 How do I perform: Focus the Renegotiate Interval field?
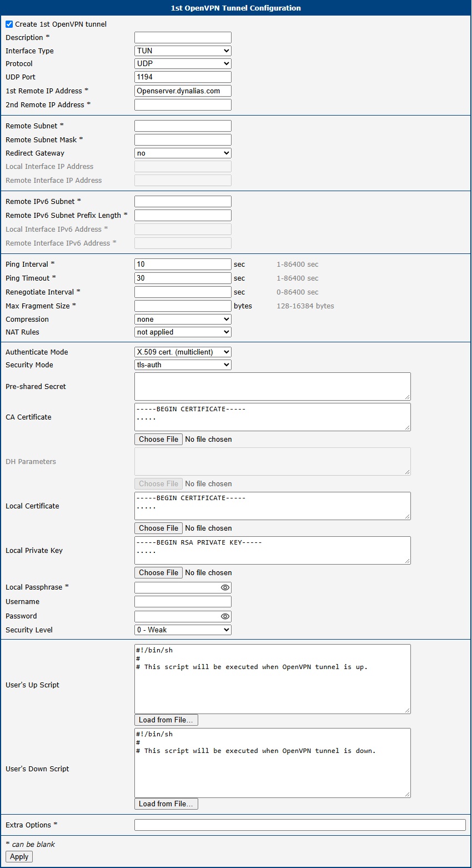[x=183, y=292]
